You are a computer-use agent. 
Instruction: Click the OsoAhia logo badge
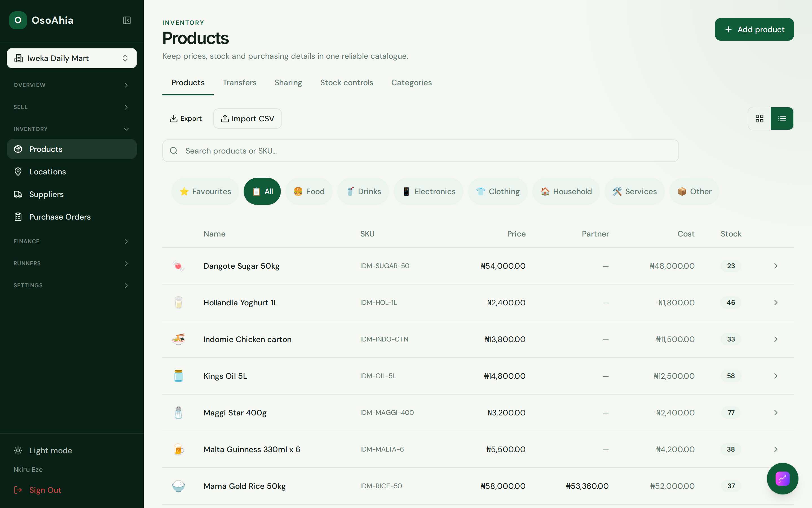coord(18,20)
